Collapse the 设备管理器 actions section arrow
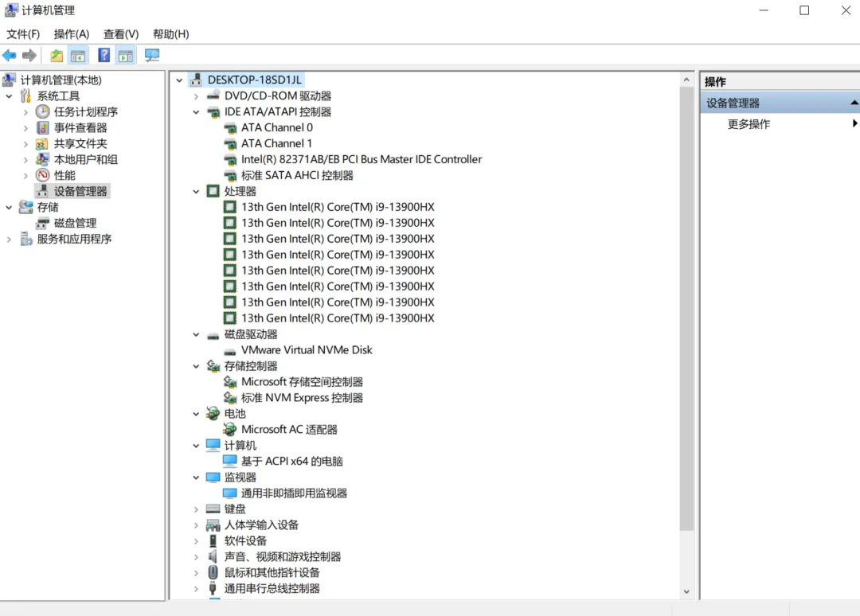The image size is (860, 616). tap(854, 103)
